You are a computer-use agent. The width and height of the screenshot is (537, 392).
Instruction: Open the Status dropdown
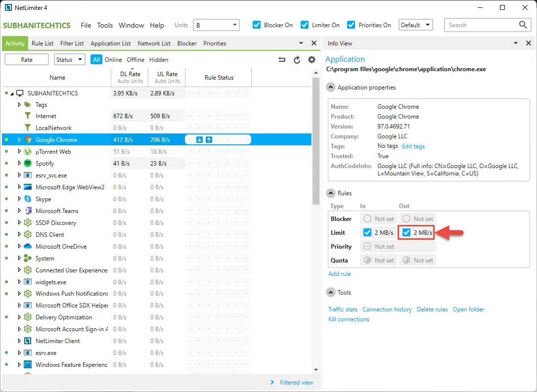70,60
